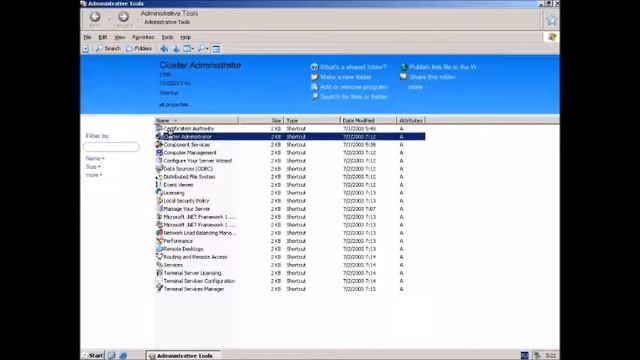Image resolution: width=640 pixels, height=360 pixels.
Task: Select the Manage Your Server icon
Action: pos(159,209)
